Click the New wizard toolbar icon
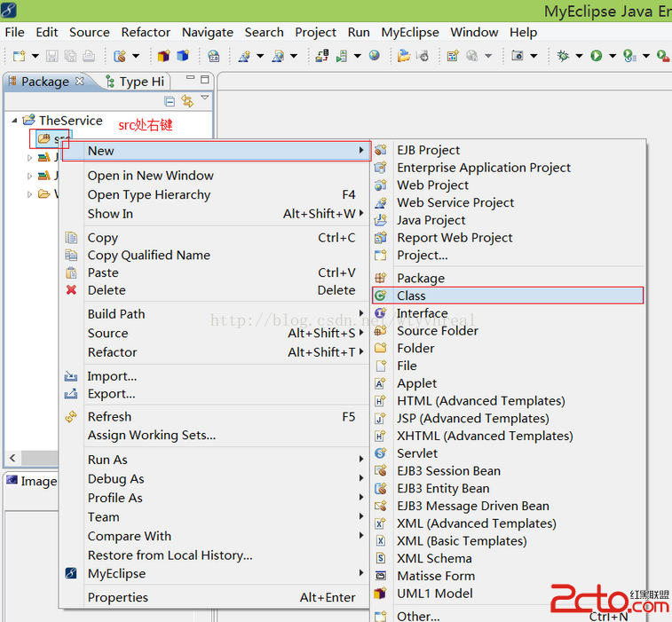 [19, 56]
